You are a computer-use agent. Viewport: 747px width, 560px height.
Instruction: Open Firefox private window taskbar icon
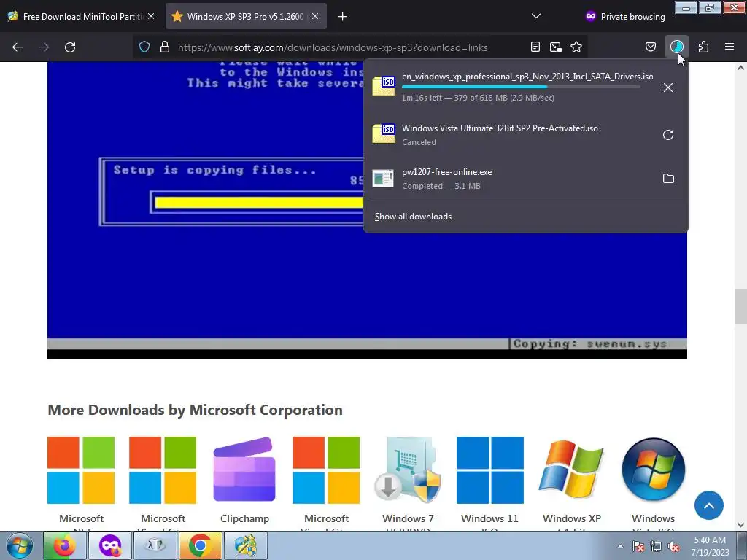click(110, 545)
